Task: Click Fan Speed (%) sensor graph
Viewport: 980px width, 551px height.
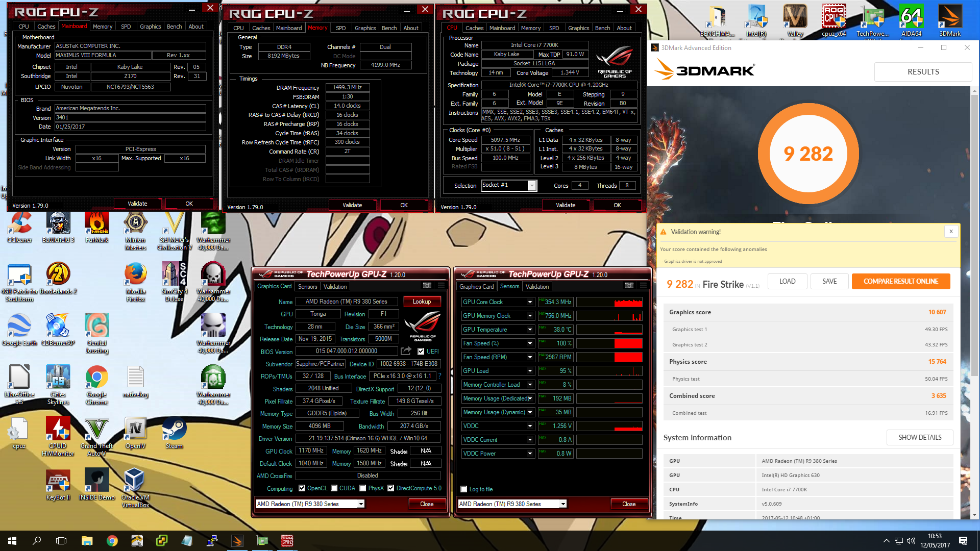Action: pyautogui.click(x=609, y=343)
